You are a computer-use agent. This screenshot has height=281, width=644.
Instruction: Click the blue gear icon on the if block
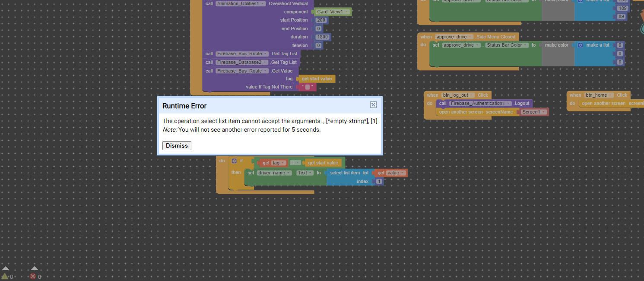coord(234,161)
